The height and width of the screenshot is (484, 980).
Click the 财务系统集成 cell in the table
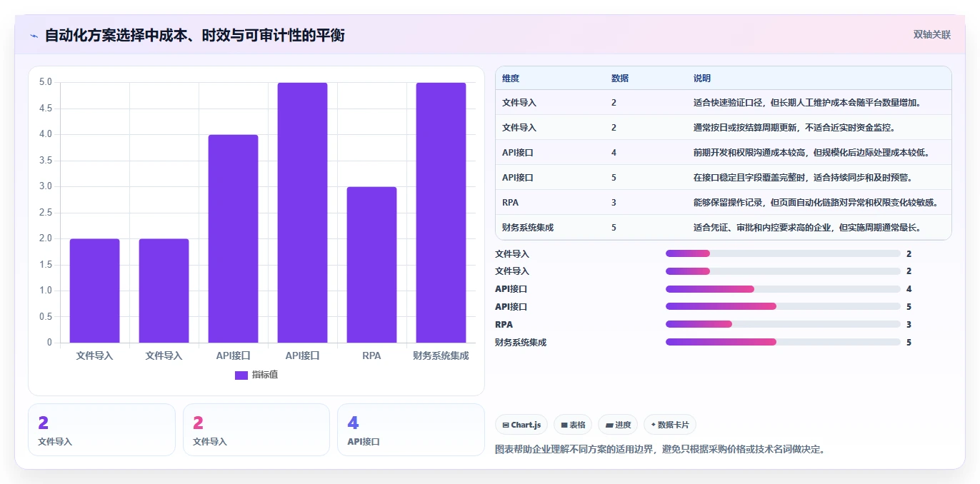[528, 228]
